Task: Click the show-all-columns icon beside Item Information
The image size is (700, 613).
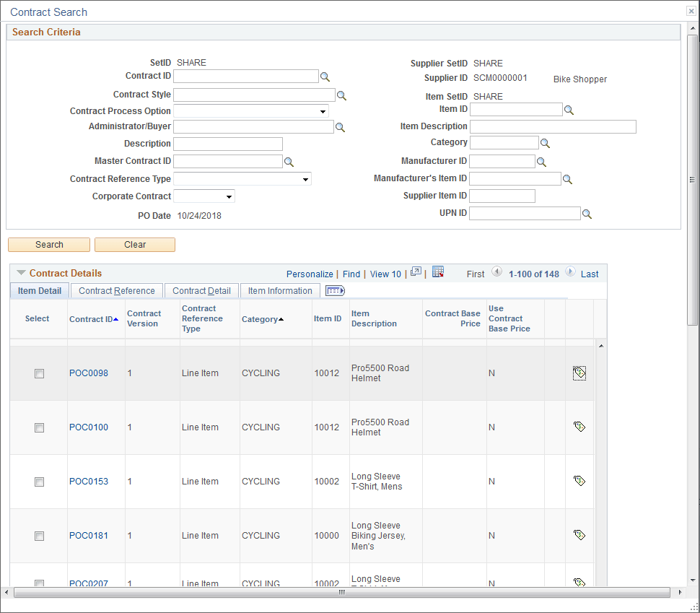Action: point(334,290)
